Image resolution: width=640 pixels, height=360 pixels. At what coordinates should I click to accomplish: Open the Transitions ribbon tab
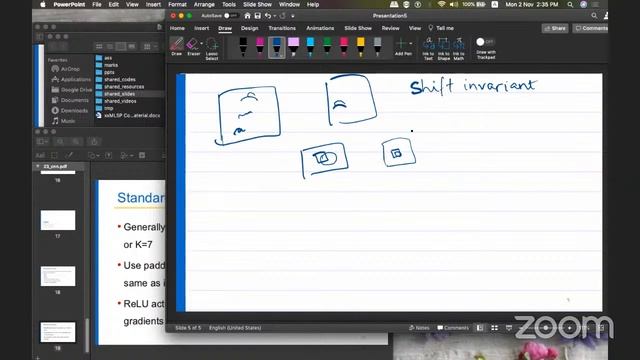282,28
